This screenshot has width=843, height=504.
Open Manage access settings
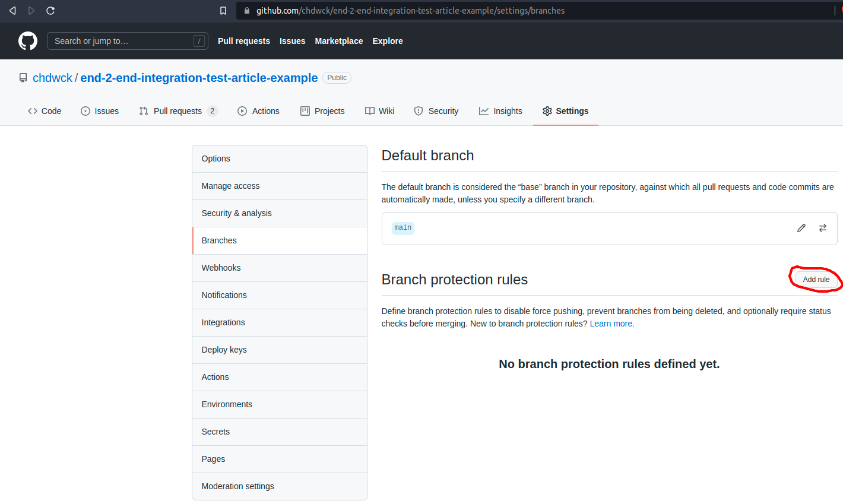[230, 186]
